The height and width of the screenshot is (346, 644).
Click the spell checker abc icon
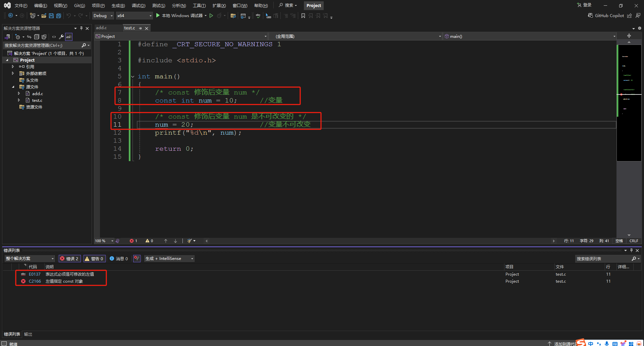click(x=258, y=16)
